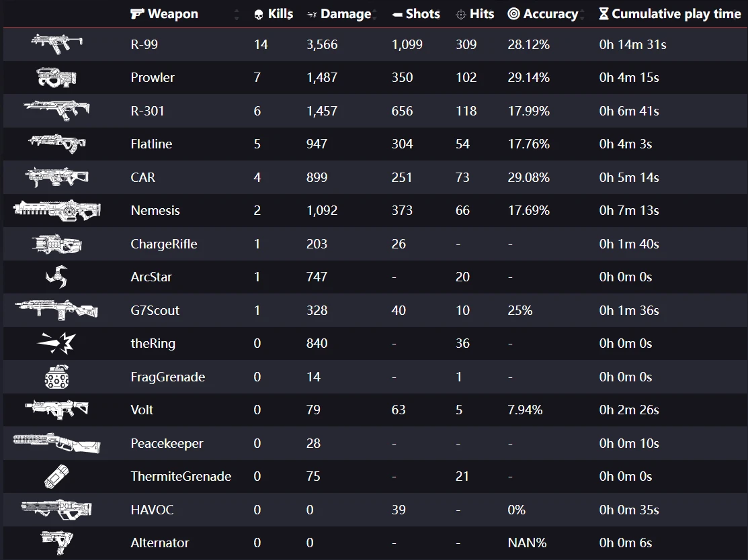Sort by Shots column header
The image size is (748, 560).
pos(416,14)
